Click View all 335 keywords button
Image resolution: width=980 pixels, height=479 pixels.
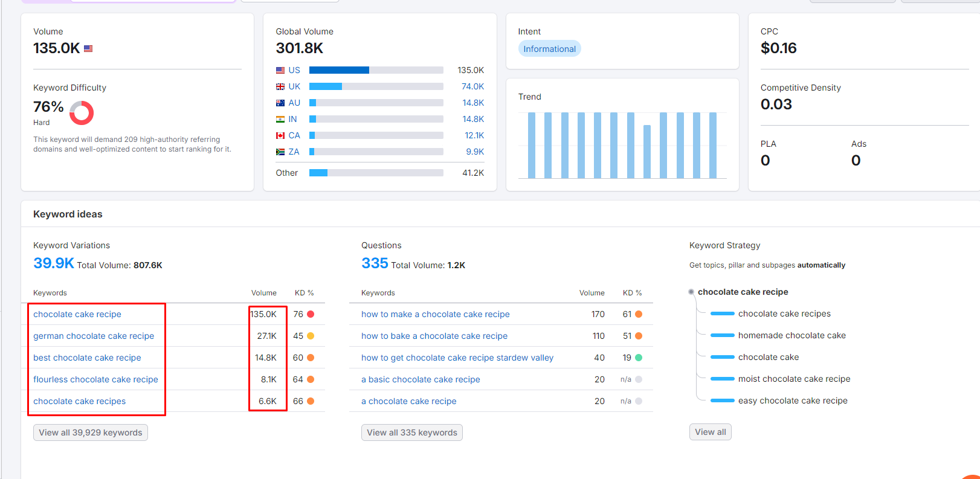tap(412, 432)
